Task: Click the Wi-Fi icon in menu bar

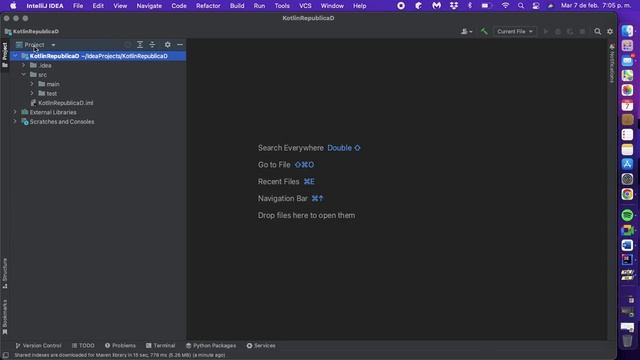Action: coord(505,6)
